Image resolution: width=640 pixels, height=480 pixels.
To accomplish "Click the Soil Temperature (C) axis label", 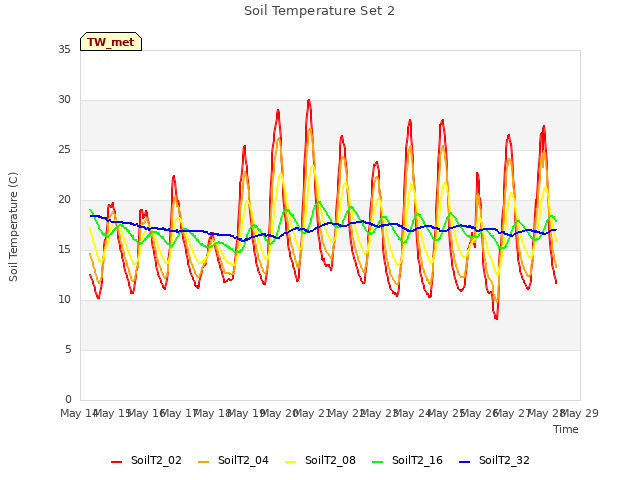I will pyautogui.click(x=13, y=227).
